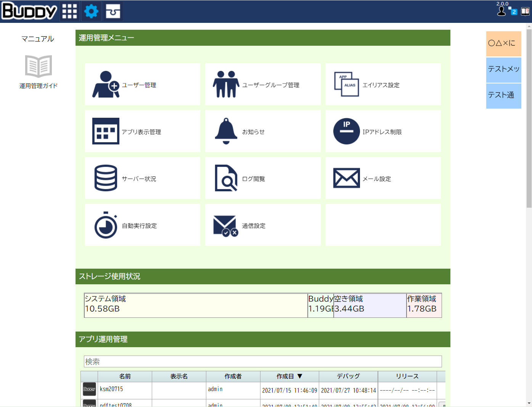
Task: Click the お知らせ bell icon
Action: 226,131
